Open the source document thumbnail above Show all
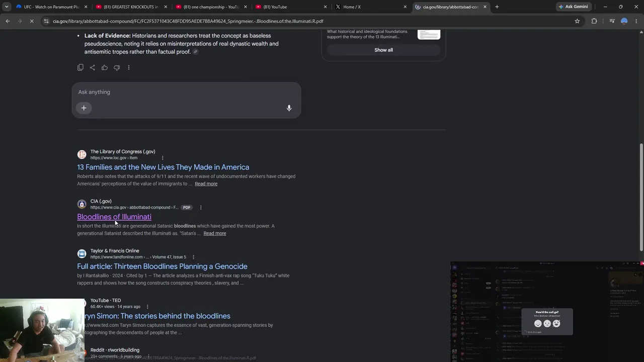This screenshot has width=644, height=362. click(429, 34)
